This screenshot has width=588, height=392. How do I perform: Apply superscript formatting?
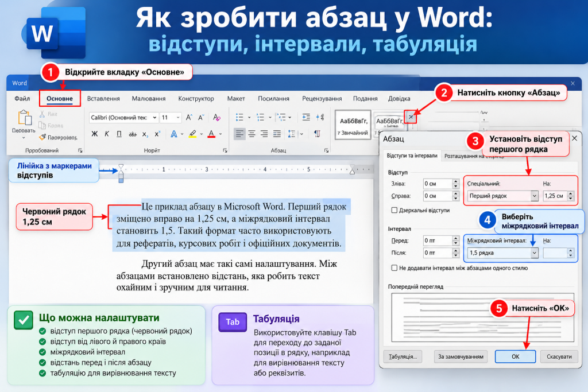click(x=157, y=133)
